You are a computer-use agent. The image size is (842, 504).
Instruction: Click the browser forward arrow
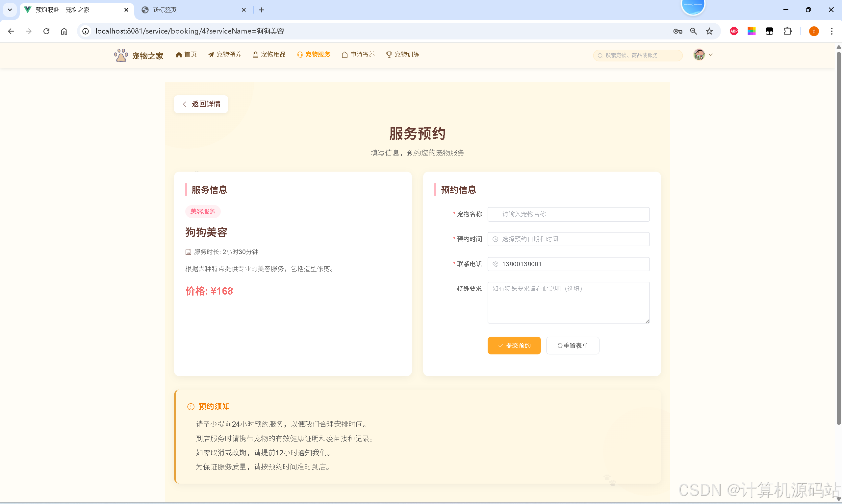tap(29, 31)
